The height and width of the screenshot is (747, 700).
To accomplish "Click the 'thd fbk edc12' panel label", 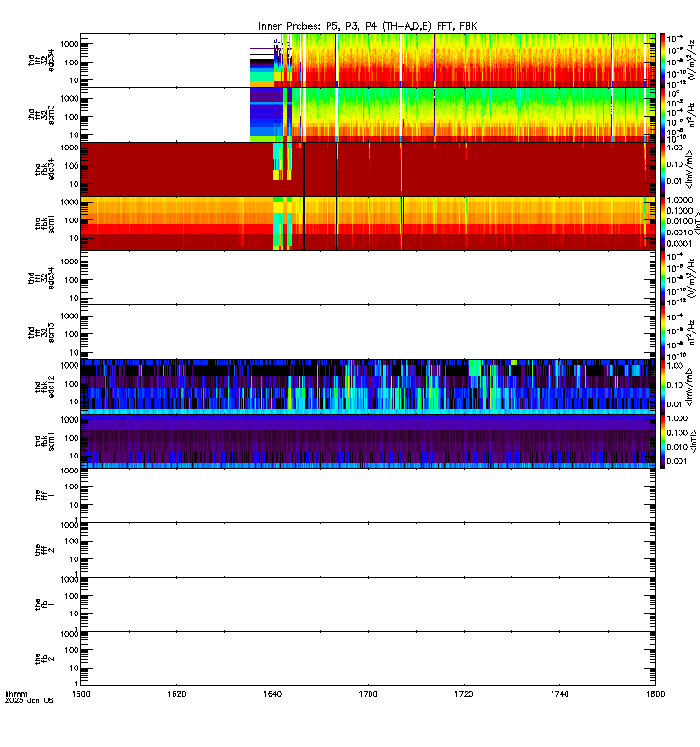I will (45, 387).
